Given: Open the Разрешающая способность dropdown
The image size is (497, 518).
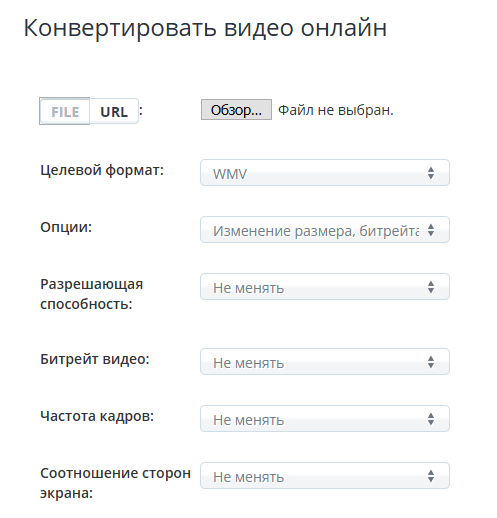Looking at the screenshot, I should (325, 287).
